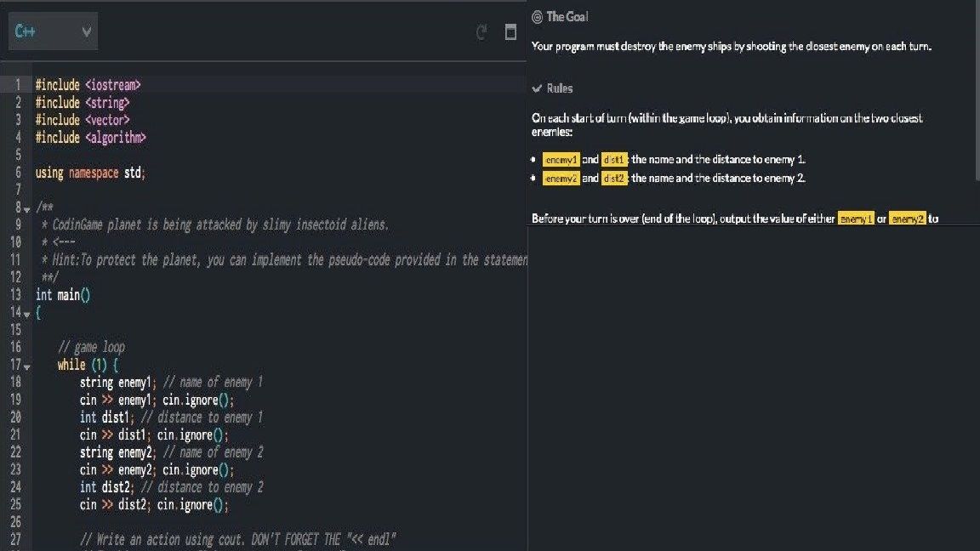Click the enemy2 tag in the second bullet
The height and width of the screenshot is (551, 980).
coord(561,178)
